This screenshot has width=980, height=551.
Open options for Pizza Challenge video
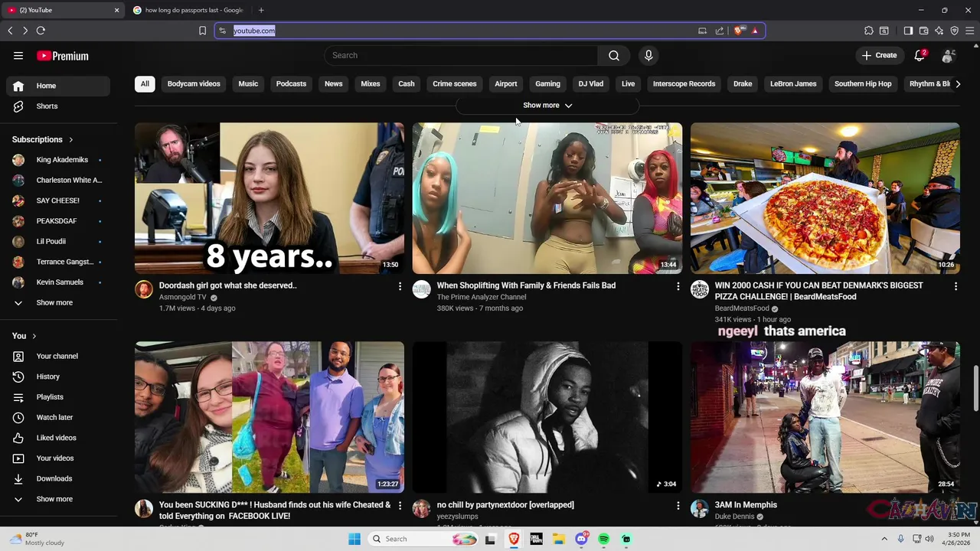click(955, 286)
